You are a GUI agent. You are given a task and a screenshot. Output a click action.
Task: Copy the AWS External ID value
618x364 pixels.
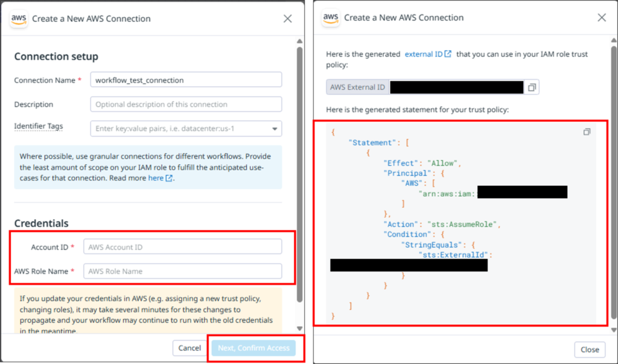click(532, 87)
